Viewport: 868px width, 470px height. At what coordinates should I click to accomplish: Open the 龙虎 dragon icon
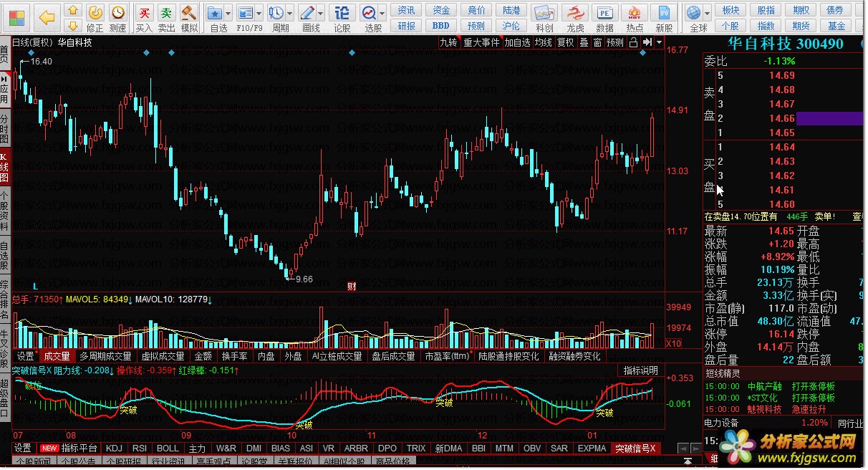pyautogui.click(x=575, y=12)
